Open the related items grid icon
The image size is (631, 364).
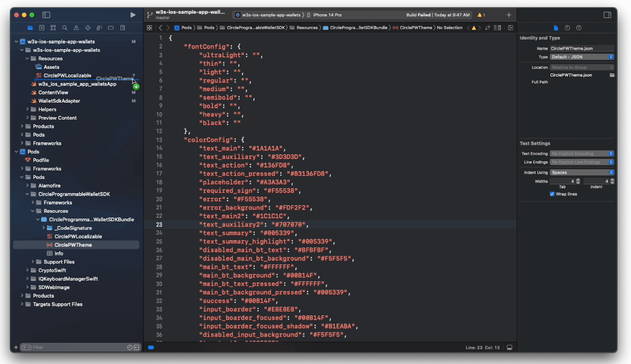[x=149, y=28]
